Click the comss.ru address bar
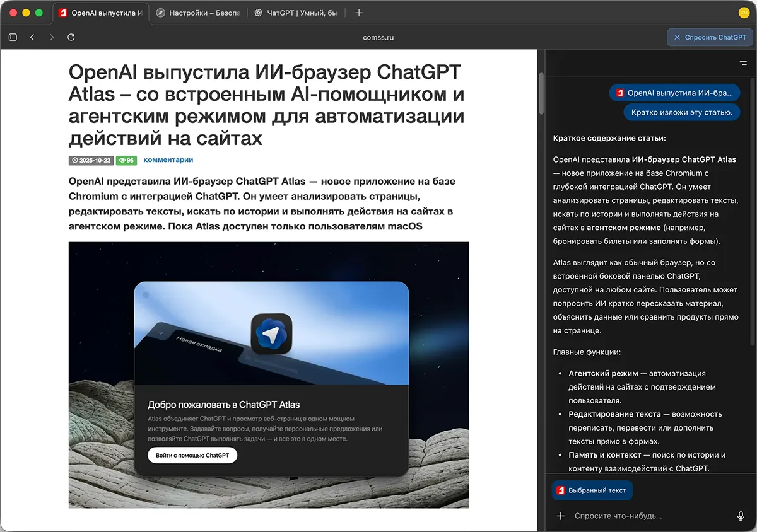Viewport: 757px width, 532px height. pyautogui.click(x=378, y=37)
